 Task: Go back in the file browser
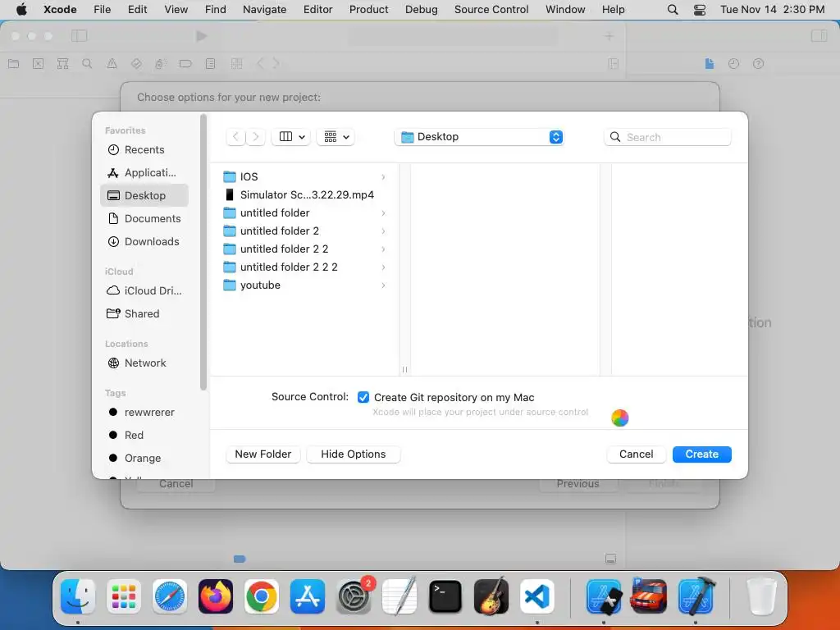pos(235,137)
